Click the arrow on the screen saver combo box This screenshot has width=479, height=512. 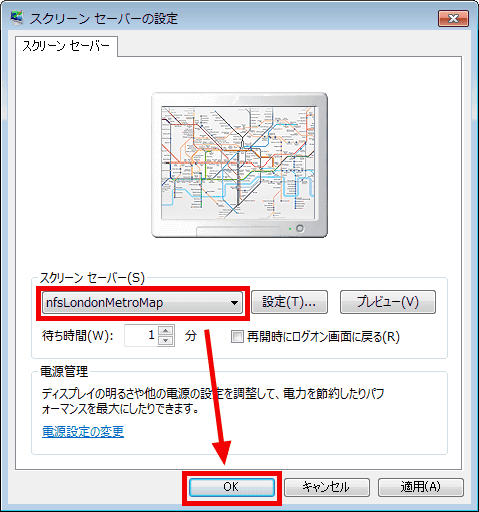click(234, 303)
